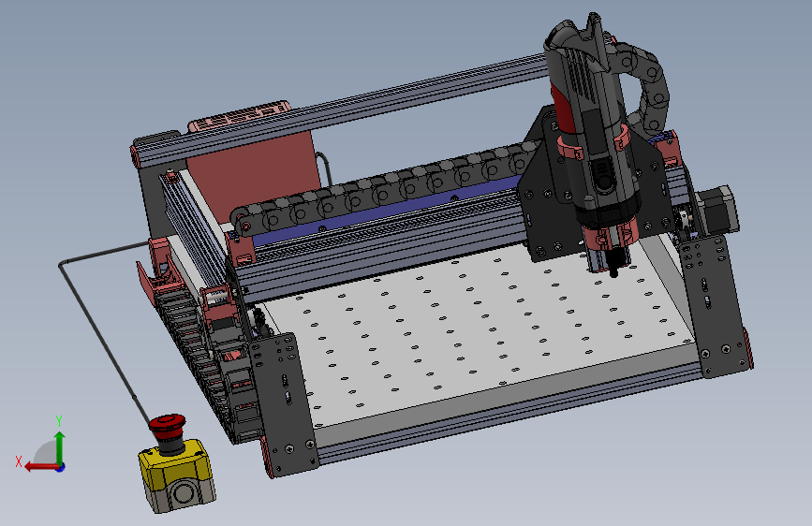Select the cable running to the emergency stop
The image size is (812, 526).
click(x=98, y=331)
